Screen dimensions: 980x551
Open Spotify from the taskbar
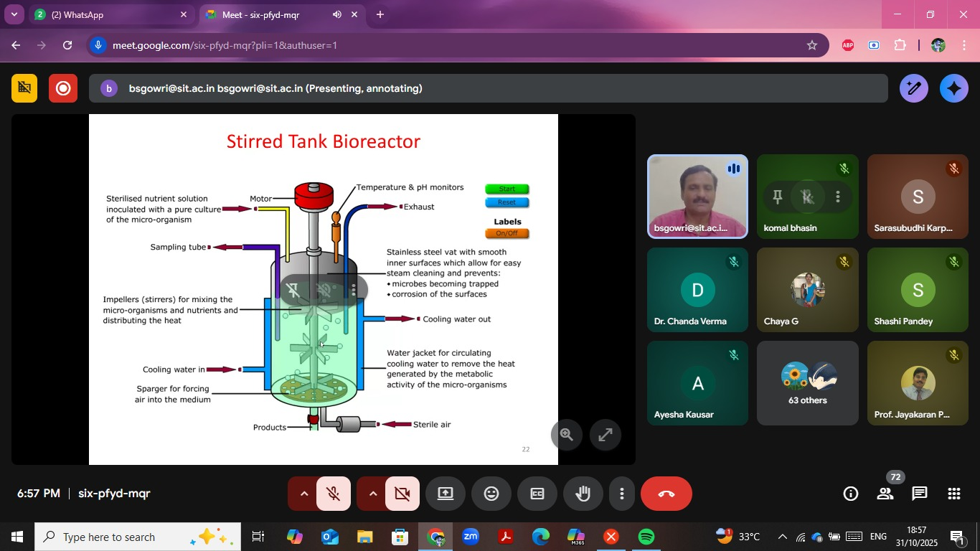pyautogui.click(x=646, y=537)
